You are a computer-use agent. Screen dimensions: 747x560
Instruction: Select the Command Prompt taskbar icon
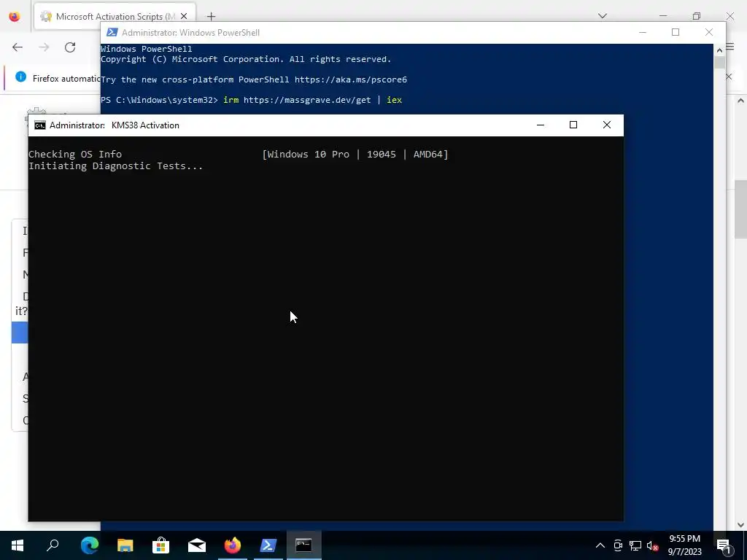pos(303,545)
